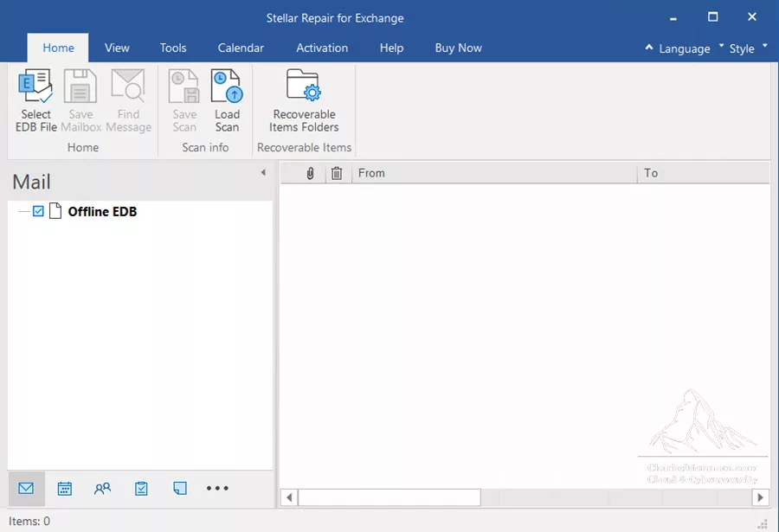The height and width of the screenshot is (532, 779).
Task: Click the Save Mailbox ribbon icon
Action: click(x=80, y=87)
